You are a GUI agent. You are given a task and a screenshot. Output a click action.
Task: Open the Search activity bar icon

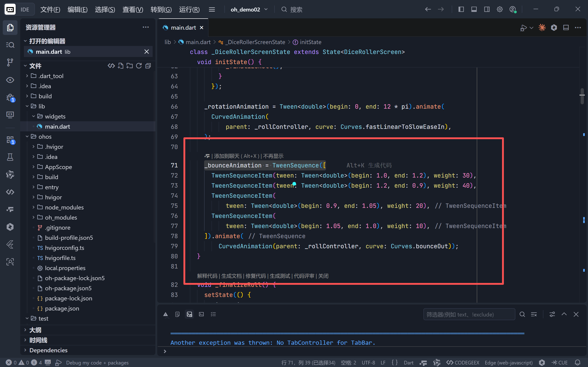click(x=10, y=45)
